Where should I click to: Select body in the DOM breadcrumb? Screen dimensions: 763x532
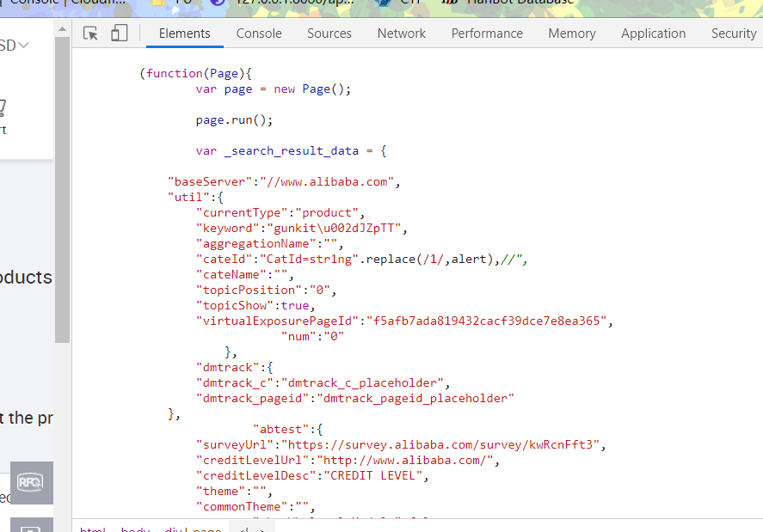135,529
